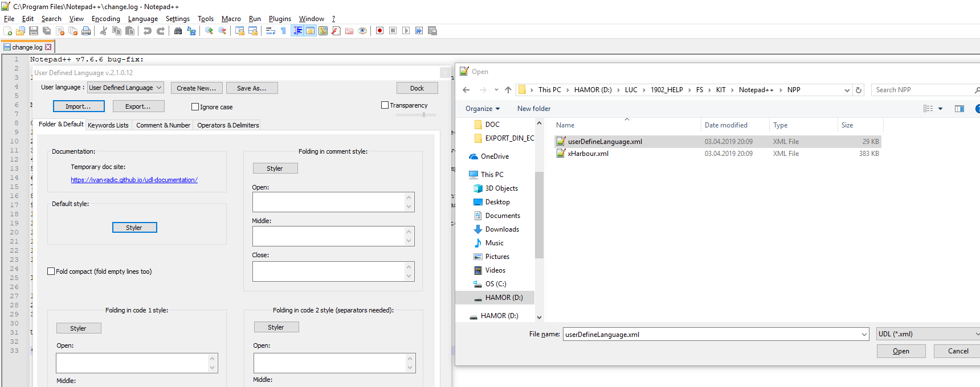Viewport: 980px width, 387px height.
Task: Open the Recent locations chevron beside Forward
Action: pyautogui.click(x=496, y=90)
